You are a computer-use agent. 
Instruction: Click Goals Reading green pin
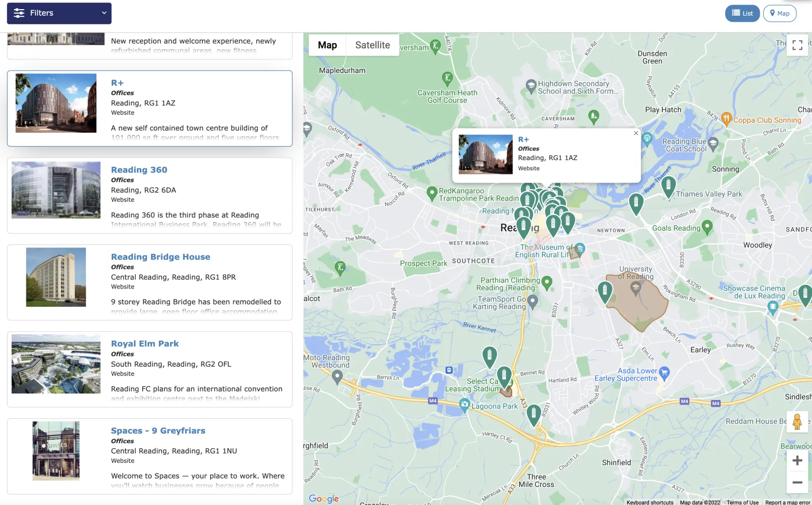click(707, 227)
